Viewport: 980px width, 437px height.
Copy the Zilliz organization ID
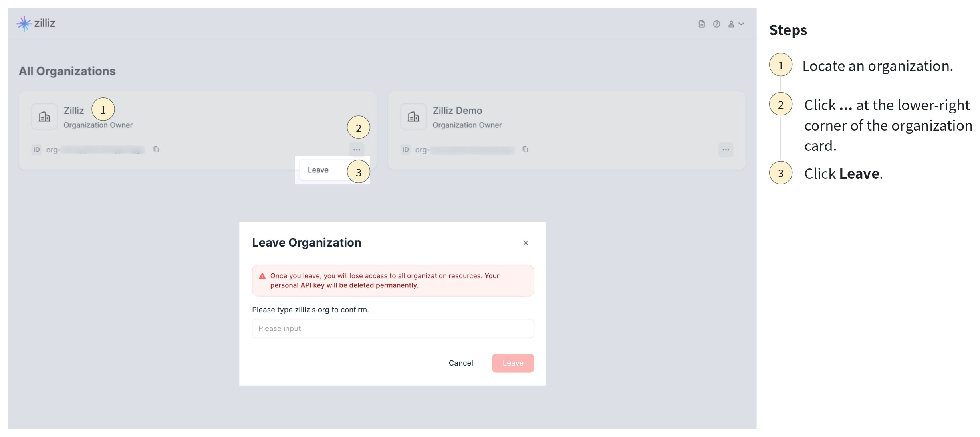(156, 150)
